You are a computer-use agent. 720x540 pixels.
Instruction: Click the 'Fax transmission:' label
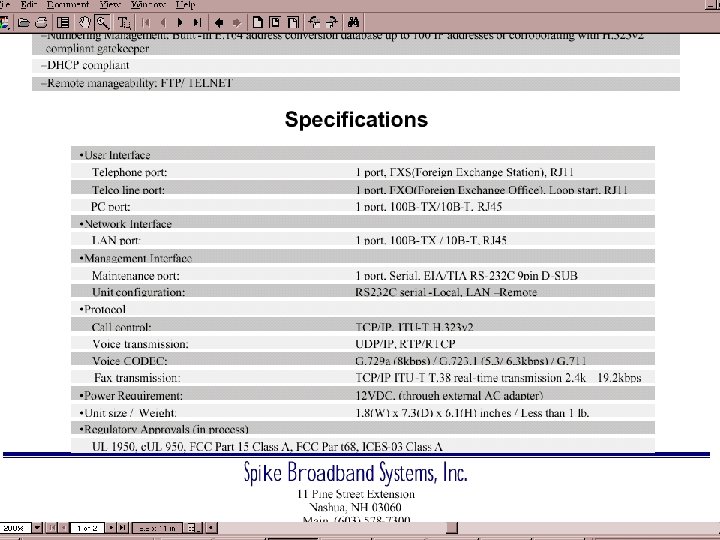point(137,378)
